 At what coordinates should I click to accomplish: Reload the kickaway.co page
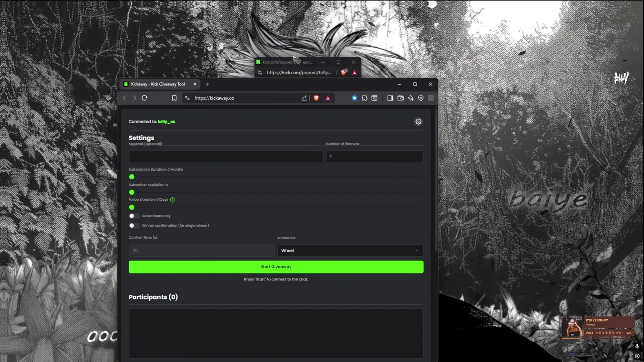[x=145, y=98]
